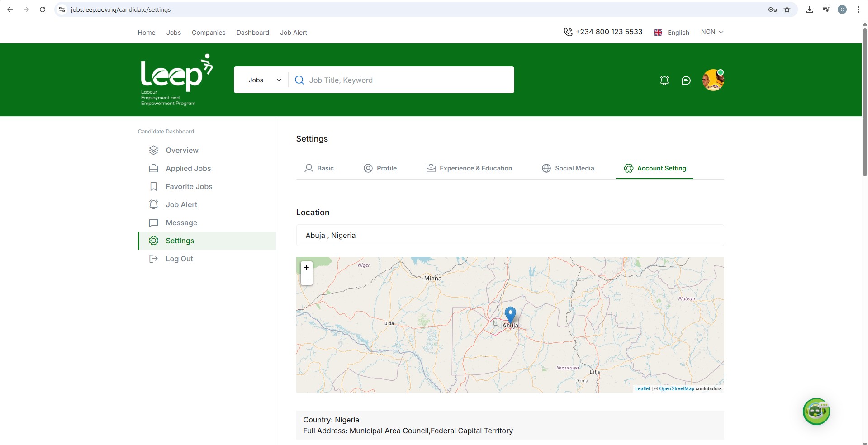Viewport: 868px width, 445px height.
Task: Click the Location input field
Action: tap(510, 235)
